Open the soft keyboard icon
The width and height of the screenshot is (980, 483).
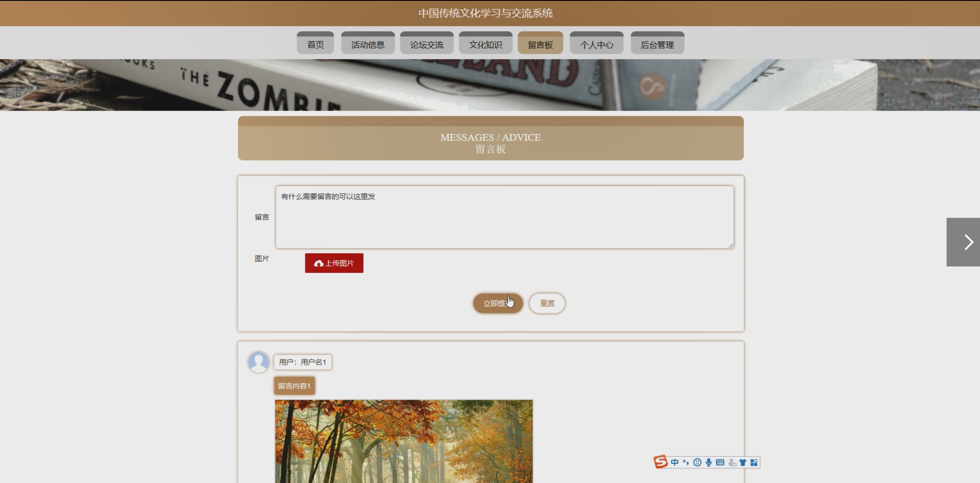click(x=720, y=462)
